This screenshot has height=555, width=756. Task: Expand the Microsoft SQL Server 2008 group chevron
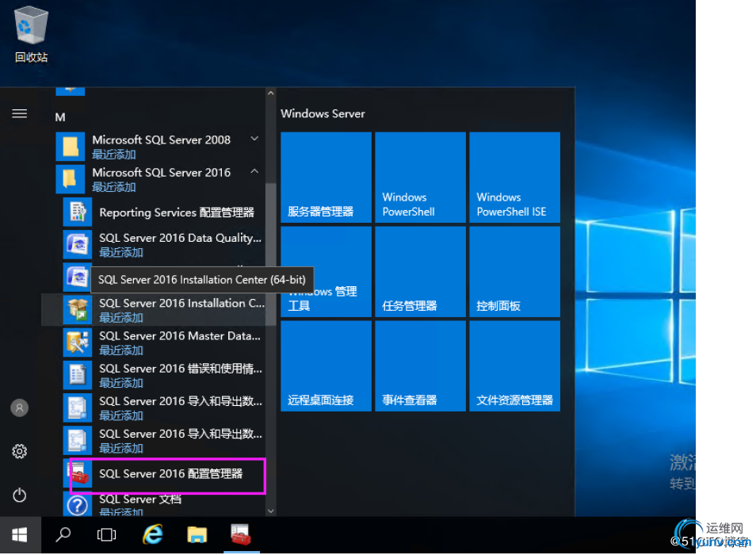pos(254,139)
